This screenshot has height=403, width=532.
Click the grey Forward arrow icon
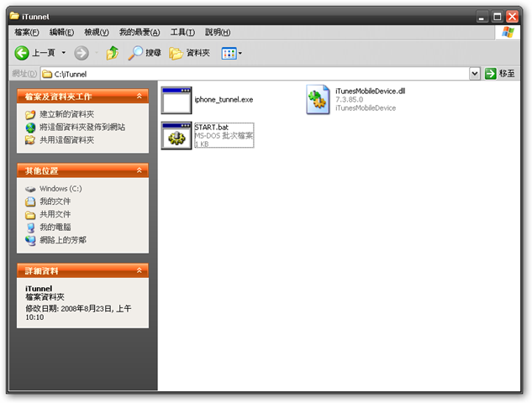click(x=82, y=53)
